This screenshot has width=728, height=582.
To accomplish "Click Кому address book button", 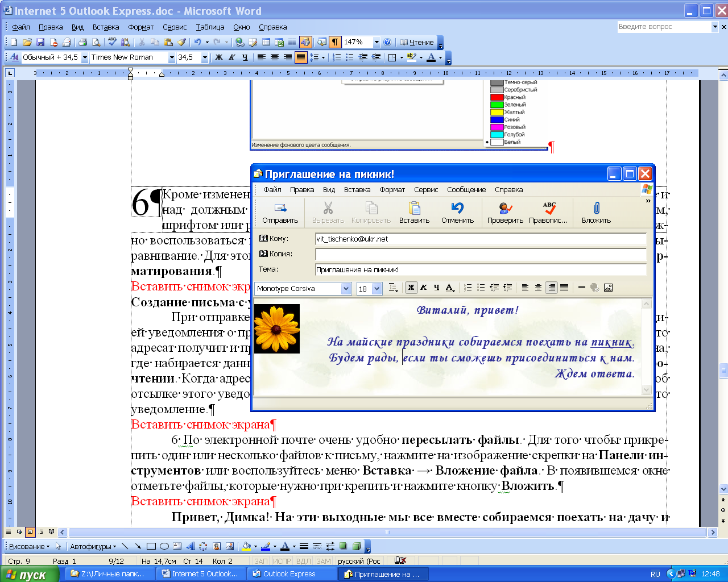I will [274, 239].
